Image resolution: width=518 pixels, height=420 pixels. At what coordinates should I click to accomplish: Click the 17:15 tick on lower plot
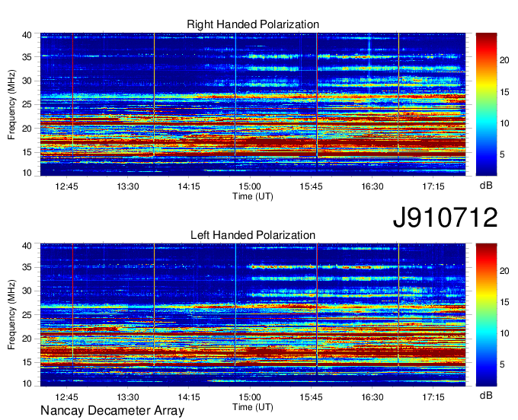pos(433,397)
